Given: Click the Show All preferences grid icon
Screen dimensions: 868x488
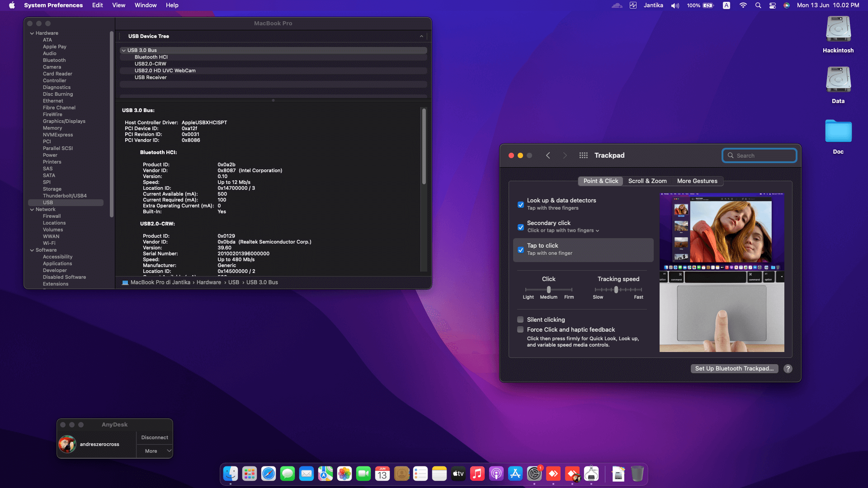Looking at the screenshot, I should tap(584, 155).
